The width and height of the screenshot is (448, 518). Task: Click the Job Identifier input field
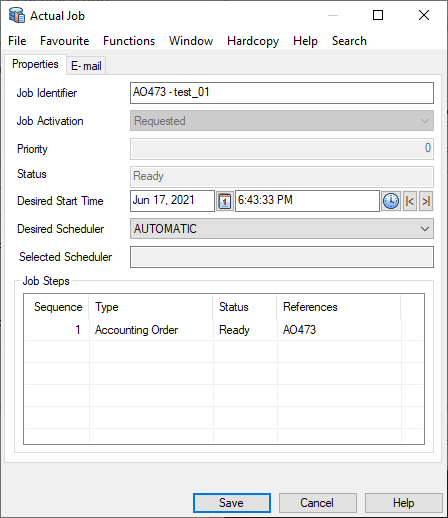click(282, 93)
